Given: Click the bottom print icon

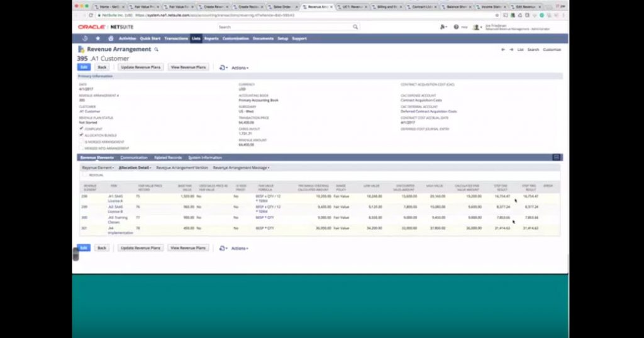Looking at the screenshot, I should point(223,248).
